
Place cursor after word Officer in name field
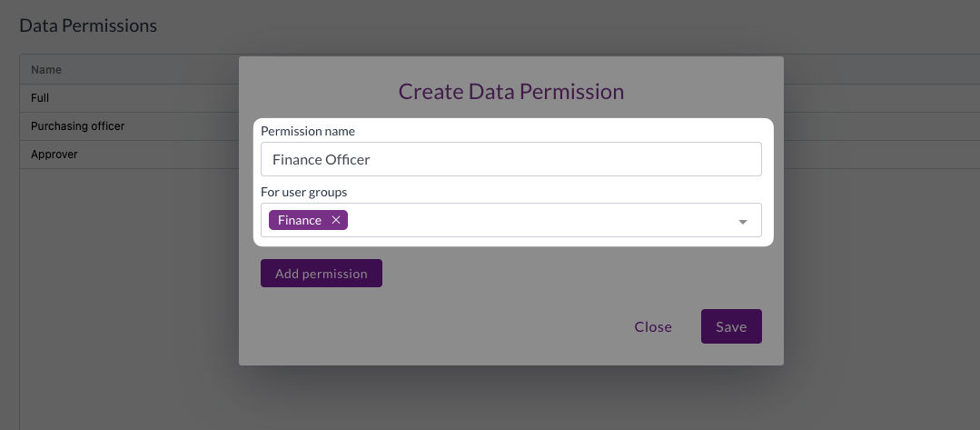[372, 159]
